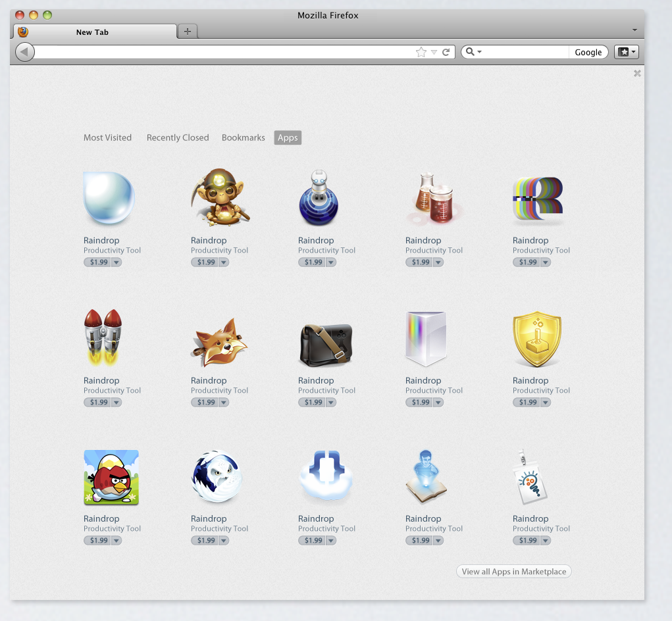Open the list all tabs arrow

click(634, 30)
